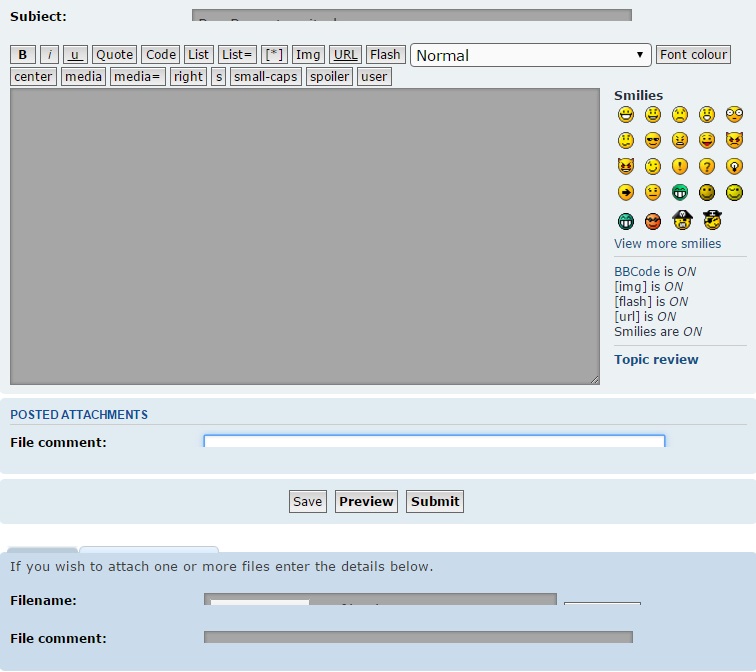Image resolution: width=756 pixels, height=672 pixels.
Task: Click the media BBCode button
Action: coord(83,77)
